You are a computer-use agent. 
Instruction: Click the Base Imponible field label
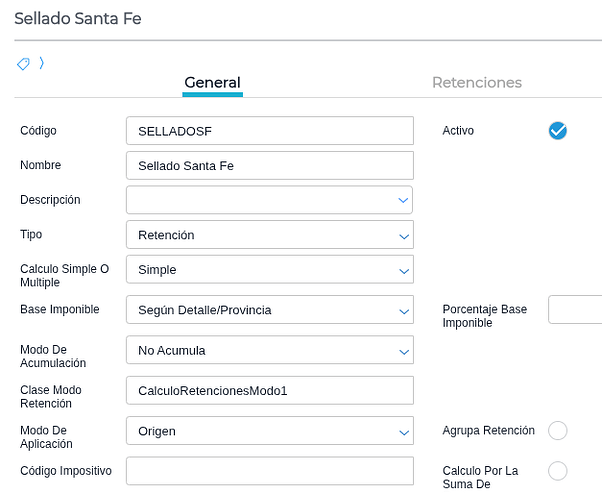pyautogui.click(x=60, y=310)
